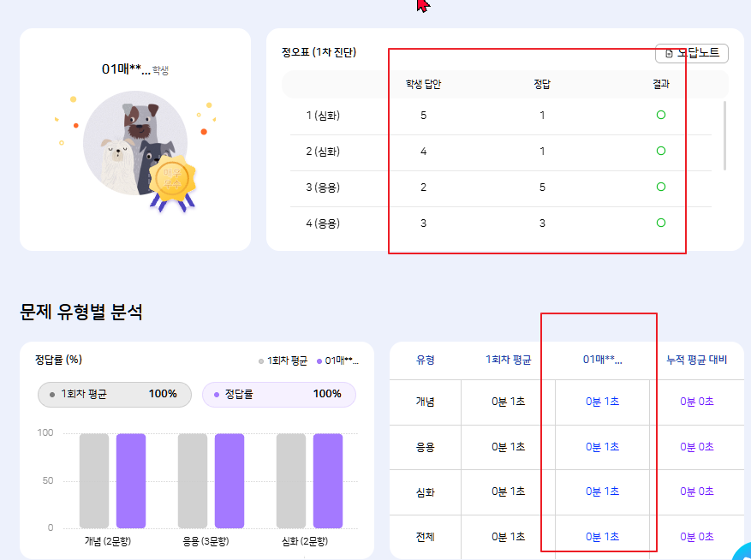
Task: Open the 오답노트 button
Action: point(692,53)
